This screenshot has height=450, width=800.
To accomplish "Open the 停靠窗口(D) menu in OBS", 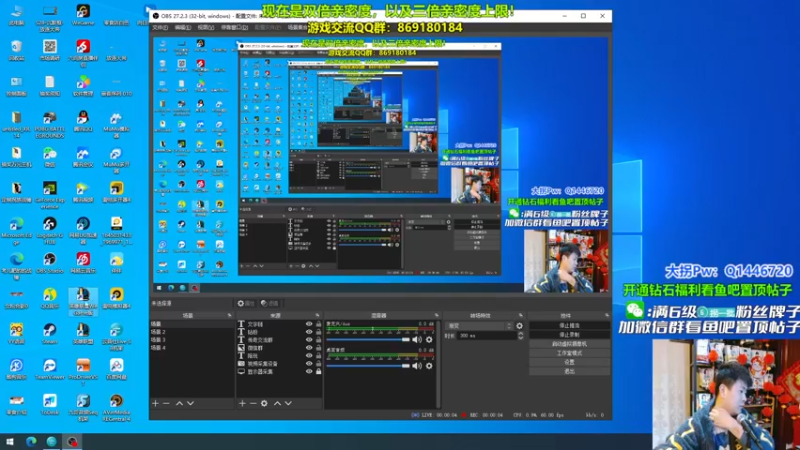I will point(234,28).
